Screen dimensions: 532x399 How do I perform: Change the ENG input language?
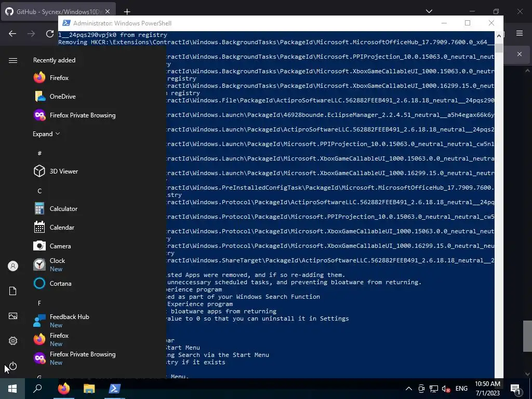click(461, 389)
